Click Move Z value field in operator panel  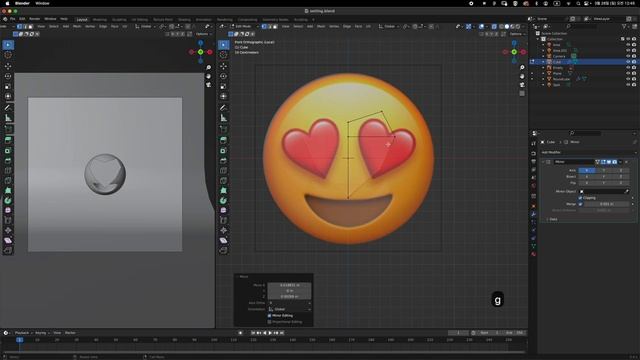tap(289, 296)
